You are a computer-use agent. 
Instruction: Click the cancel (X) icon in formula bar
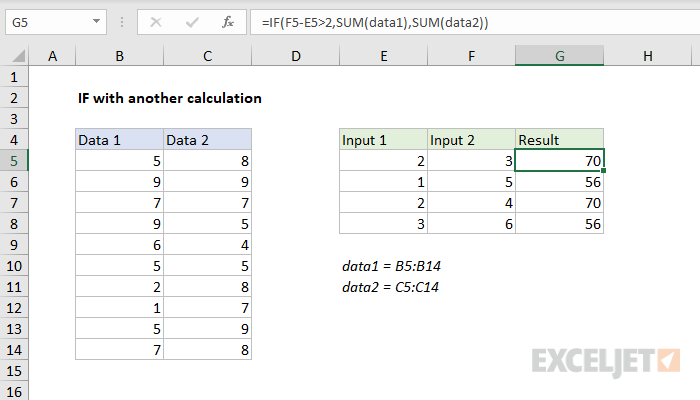tap(153, 20)
